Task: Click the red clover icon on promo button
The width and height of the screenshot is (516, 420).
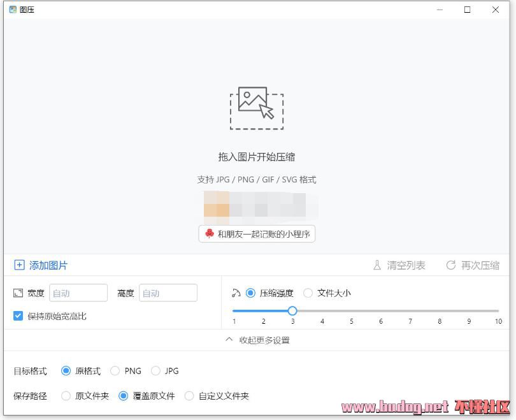Action: coord(210,234)
